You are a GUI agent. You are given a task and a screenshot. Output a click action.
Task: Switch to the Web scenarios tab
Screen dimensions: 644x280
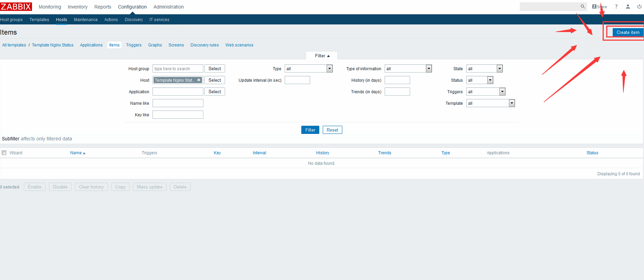239,45
